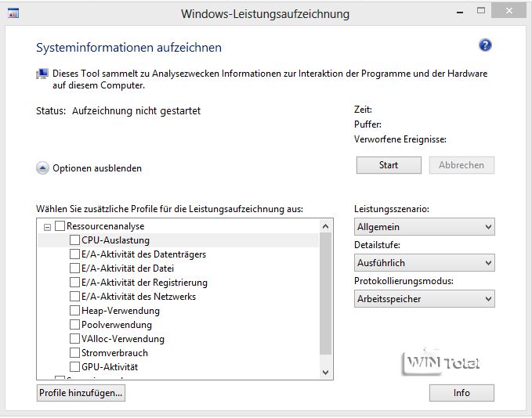The height and width of the screenshot is (418, 532).
Task: Click the profile list scroll down arrow
Action: click(325, 373)
